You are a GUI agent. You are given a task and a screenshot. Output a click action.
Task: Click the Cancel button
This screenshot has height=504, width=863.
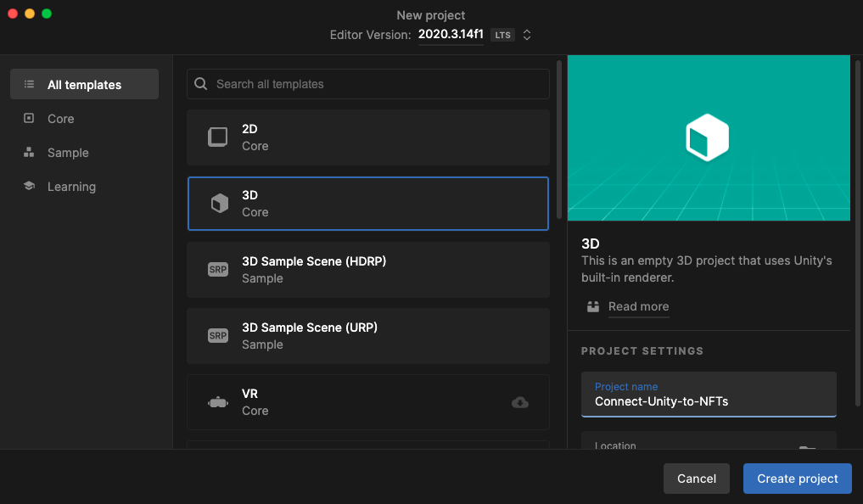(696, 479)
